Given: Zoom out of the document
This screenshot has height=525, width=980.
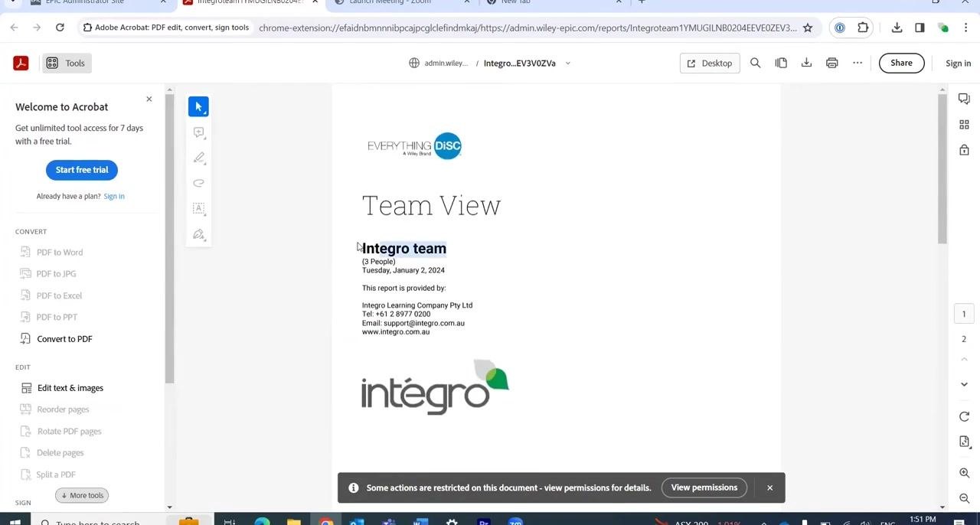Looking at the screenshot, I should pos(964,498).
